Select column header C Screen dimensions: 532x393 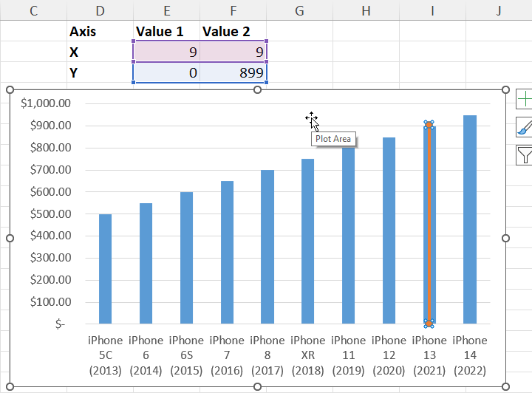point(33,10)
